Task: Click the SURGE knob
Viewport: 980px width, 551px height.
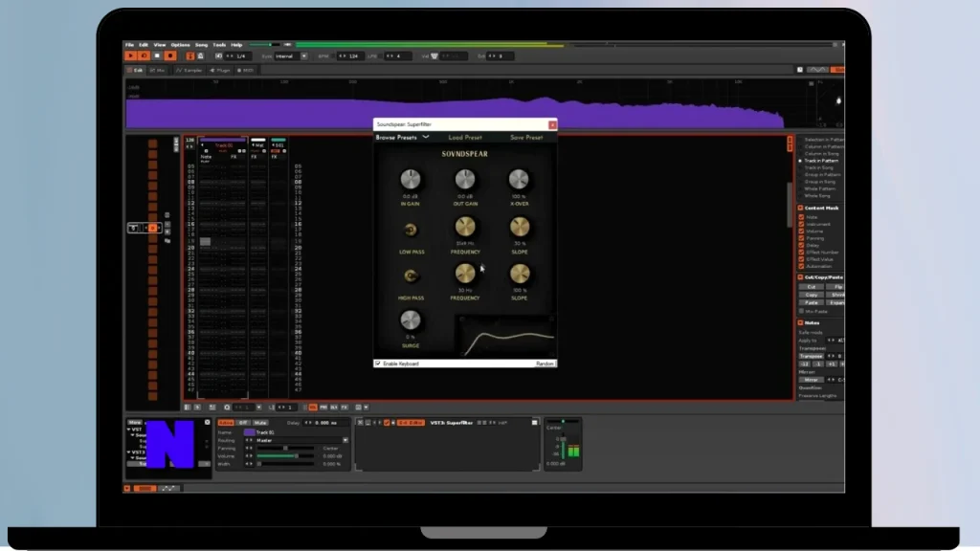Action: [x=410, y=320]
